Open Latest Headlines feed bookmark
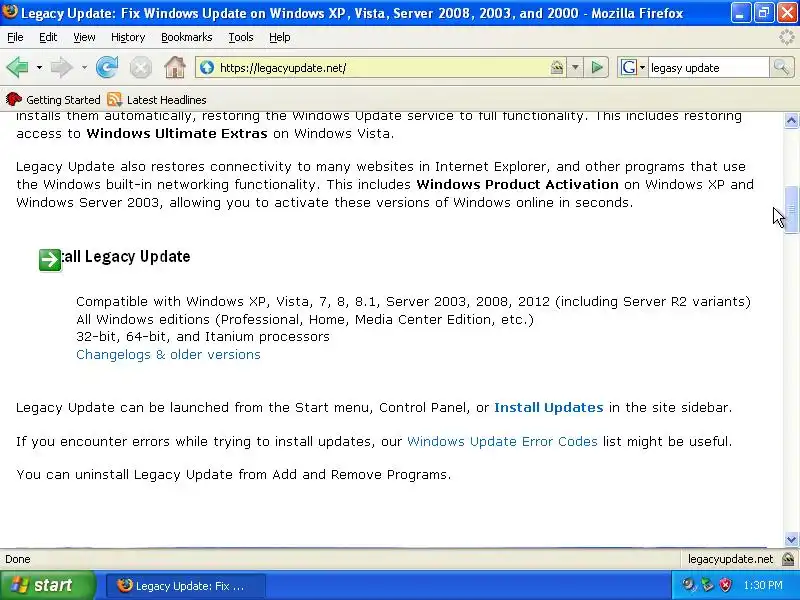 coord(157,99)
